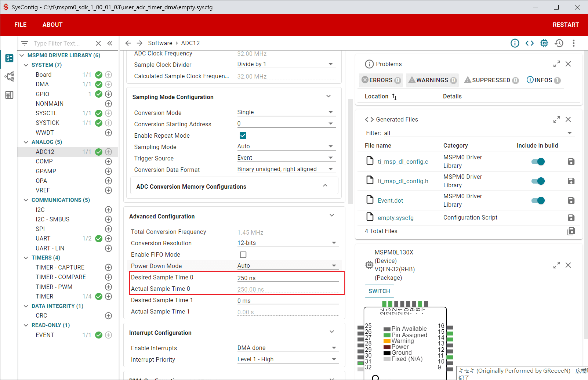Add an I2C instance with plus icon
This screenshot has width=588, height=380.
pos(109,210)
